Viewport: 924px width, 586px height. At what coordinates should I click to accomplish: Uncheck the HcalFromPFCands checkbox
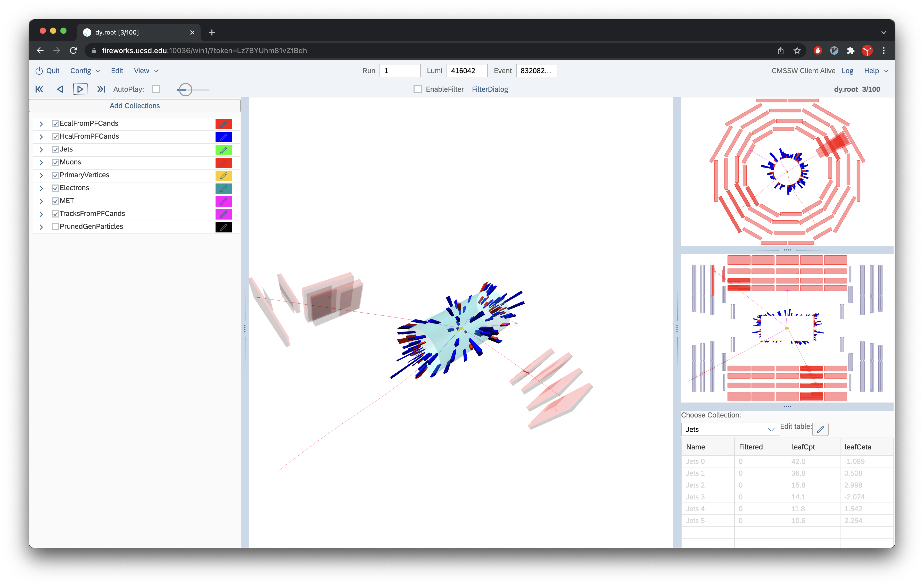55,137
